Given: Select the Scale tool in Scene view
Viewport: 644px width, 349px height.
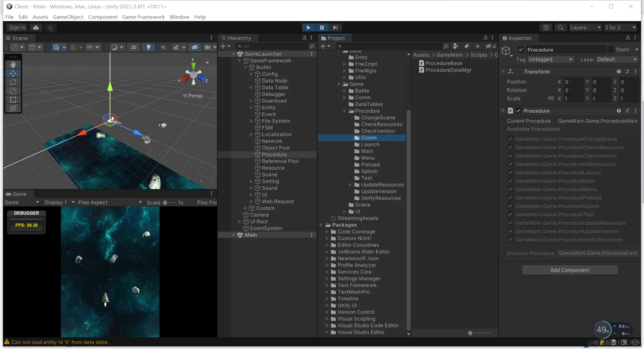Looking at the screenshot, I should coord(13,91).
